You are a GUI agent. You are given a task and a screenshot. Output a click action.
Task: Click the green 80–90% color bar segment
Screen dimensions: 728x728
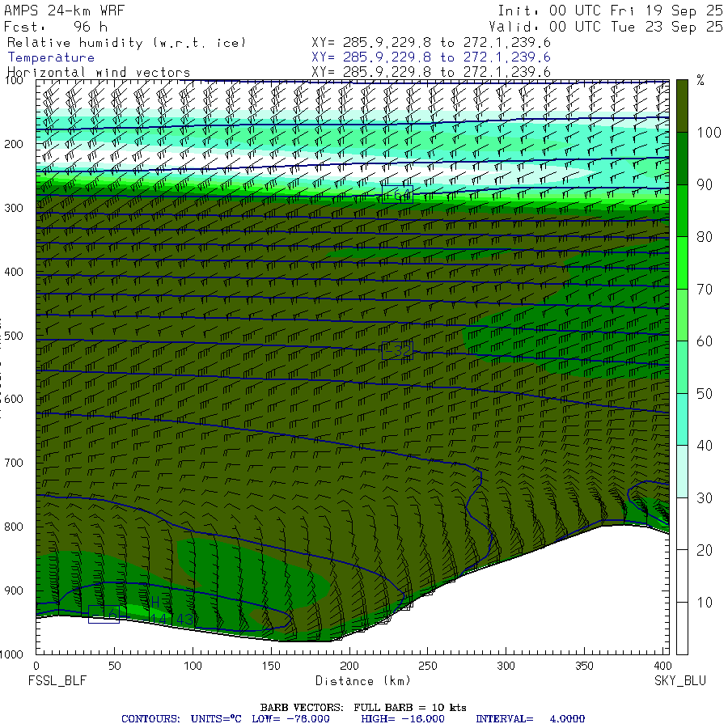coord(682,211)
